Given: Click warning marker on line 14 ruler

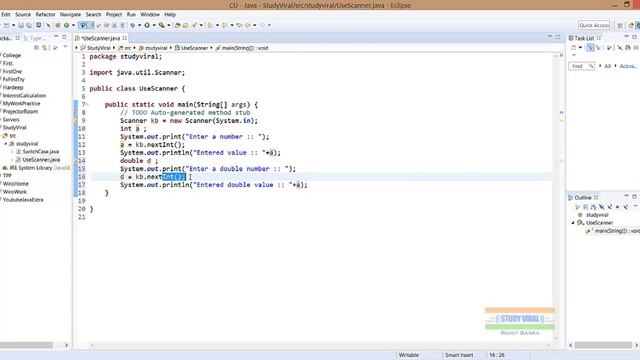Looking at the screenshot, I should (x=76, y=161).
